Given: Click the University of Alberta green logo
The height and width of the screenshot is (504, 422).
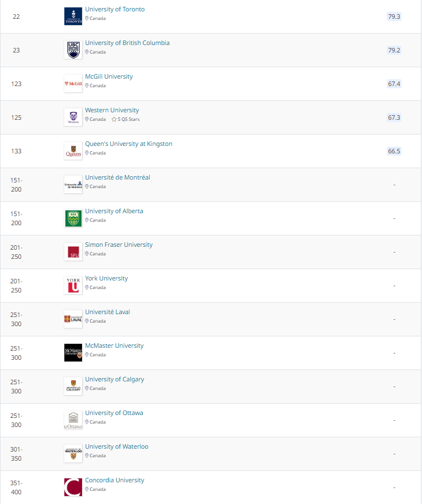Looking at the screenshot, I should [x=73, y=218].
